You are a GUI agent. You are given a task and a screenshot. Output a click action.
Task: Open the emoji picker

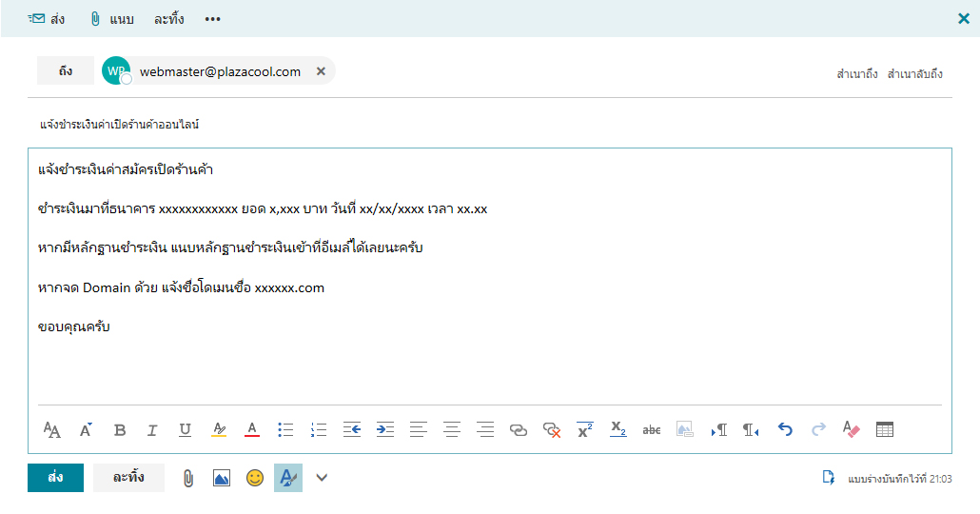tap(254, 478)
